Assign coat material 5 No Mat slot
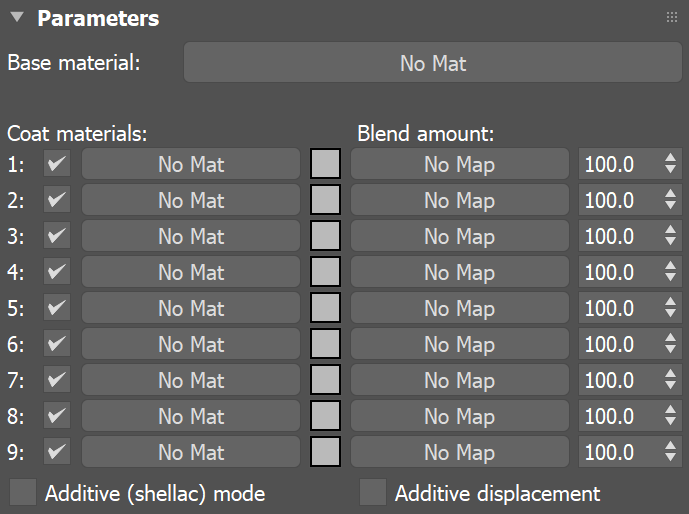689x514 pixels. pyautogui.click(x=191, y=308)
